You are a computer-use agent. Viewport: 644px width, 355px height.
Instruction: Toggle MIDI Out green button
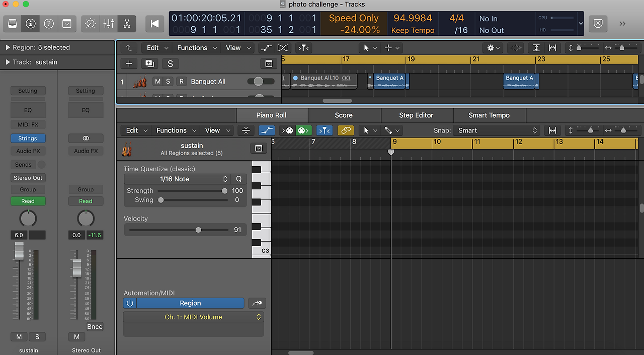(303, 130)
